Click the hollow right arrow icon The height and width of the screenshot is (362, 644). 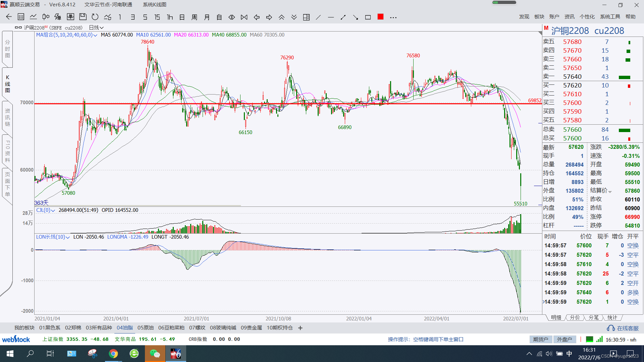pyautogui.click(x=269, y=17)
